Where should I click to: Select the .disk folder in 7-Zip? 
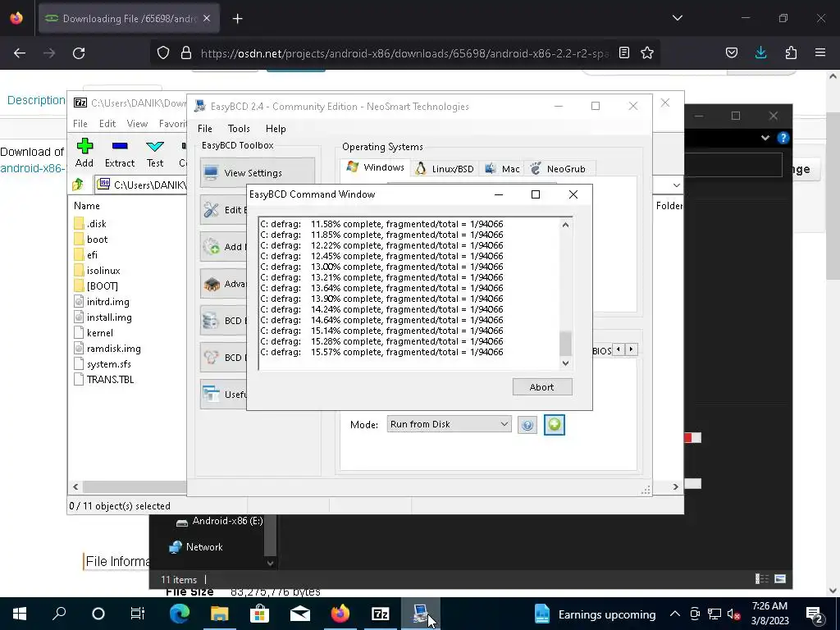point(90,223)
